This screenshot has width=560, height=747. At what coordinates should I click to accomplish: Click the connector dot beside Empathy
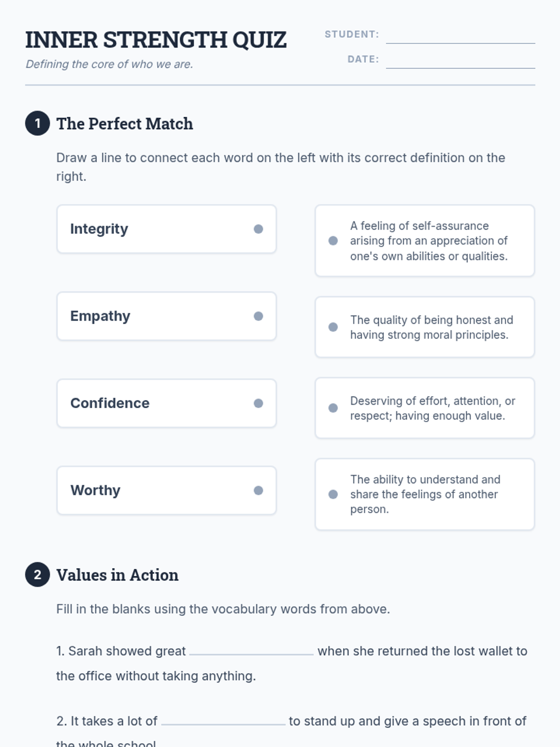[258, 316]
